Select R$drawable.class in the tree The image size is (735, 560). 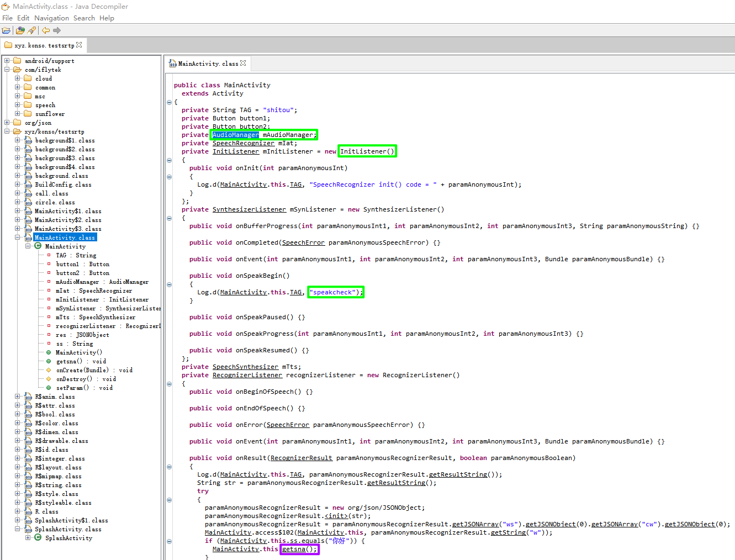pos(61,441)
